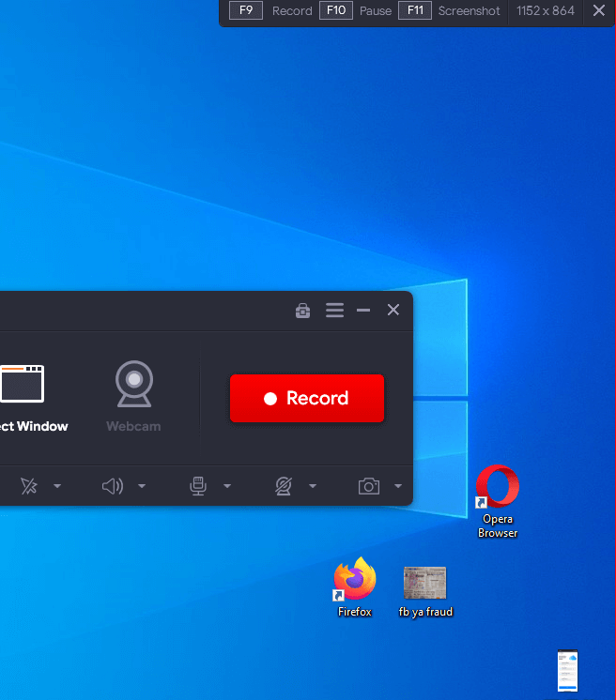
Task: Toggle the mouse cursor effects icon
Action: click(x=29, y=486)
